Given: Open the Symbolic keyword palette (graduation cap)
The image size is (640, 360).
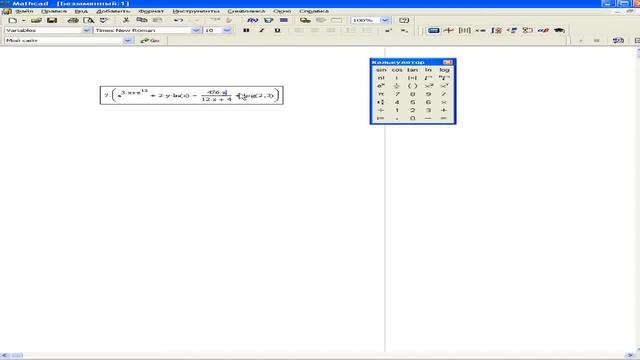Looking at the screenshot, I should click(559, 30).
